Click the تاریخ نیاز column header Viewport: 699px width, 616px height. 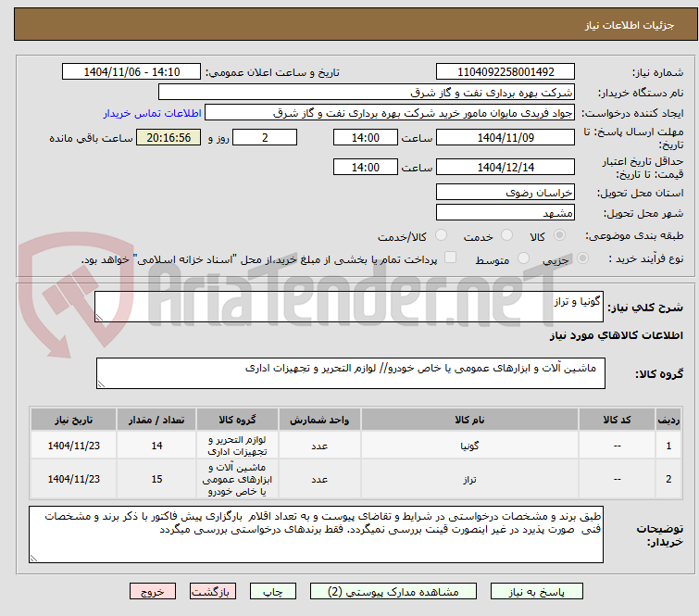pyautogui.click(x=73, y=420)
